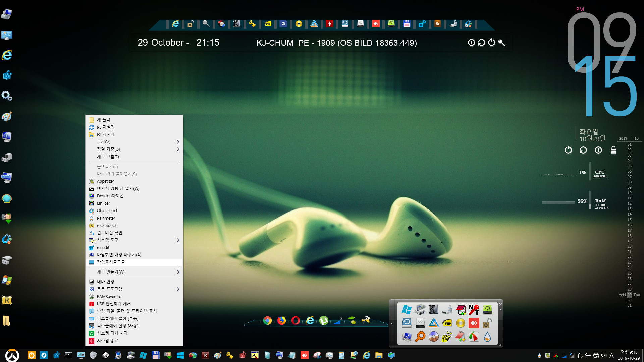Click highlighted day 29 in calendar widget
Viewport: 644px width, 362px height.
(x=629, y=295)
